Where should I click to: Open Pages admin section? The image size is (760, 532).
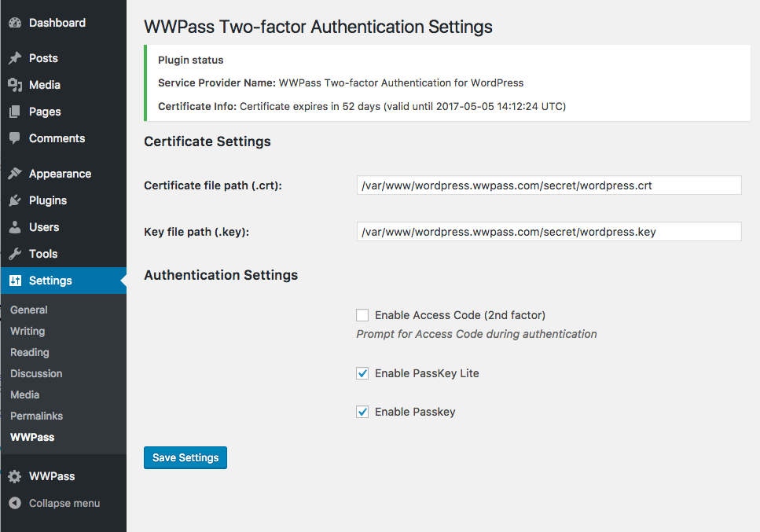[45, 112]
